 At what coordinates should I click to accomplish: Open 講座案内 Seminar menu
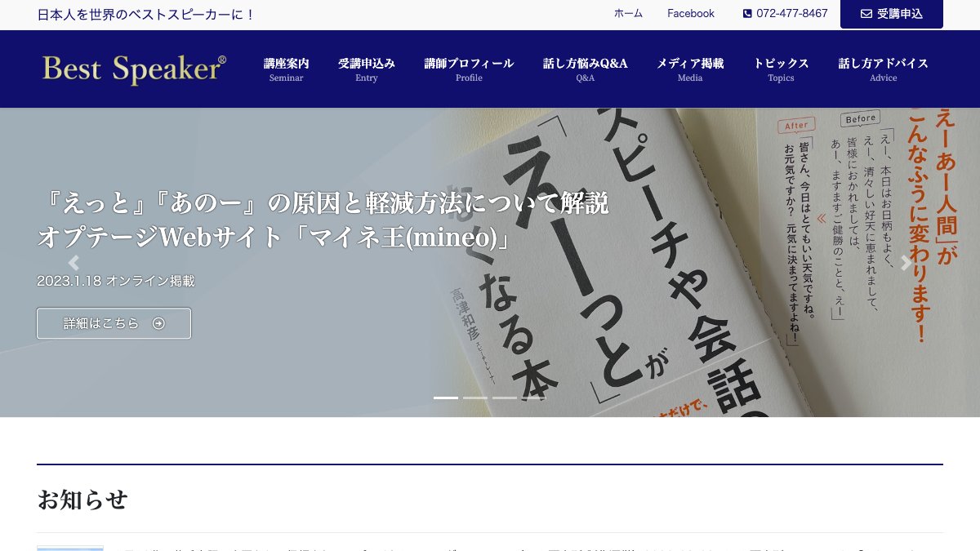point(286,69)
